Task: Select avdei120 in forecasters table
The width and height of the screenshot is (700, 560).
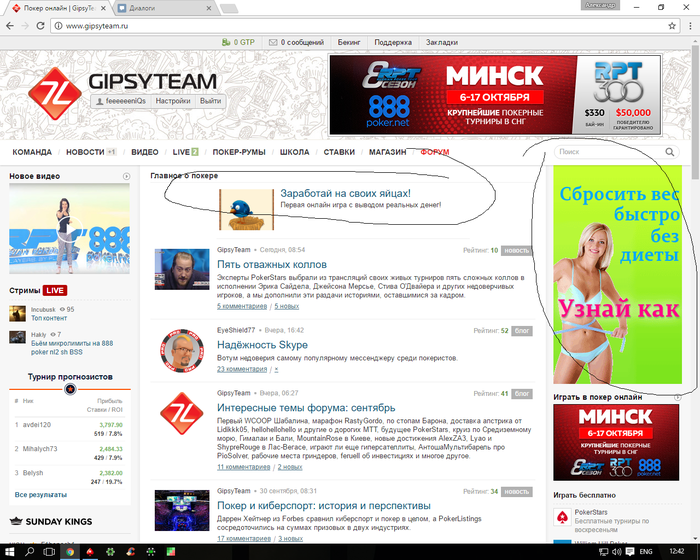Action: coord(37,425)
